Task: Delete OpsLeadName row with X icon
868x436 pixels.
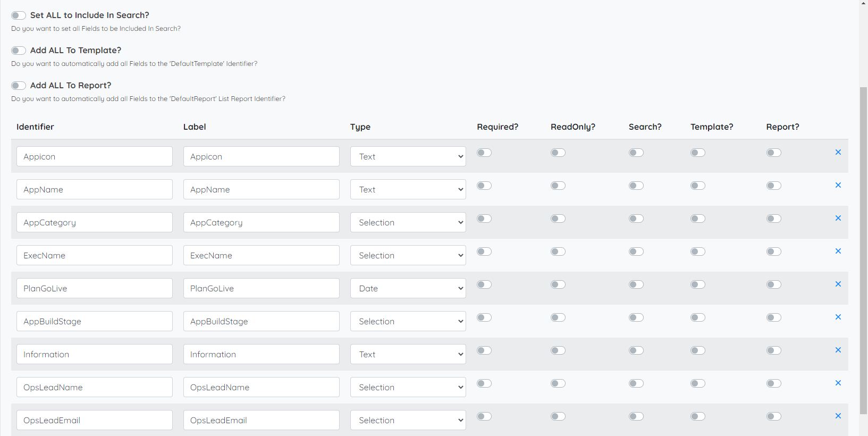Action: click(838, 383)
